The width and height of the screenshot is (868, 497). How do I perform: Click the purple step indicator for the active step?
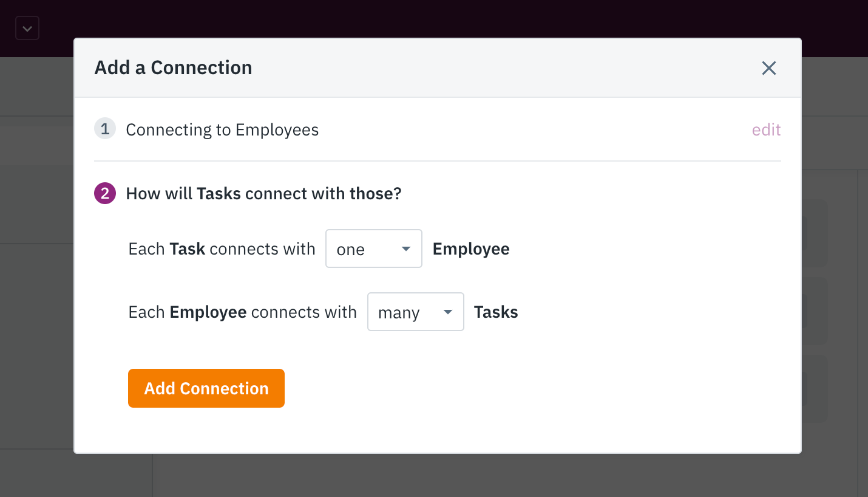coord(104,193)
